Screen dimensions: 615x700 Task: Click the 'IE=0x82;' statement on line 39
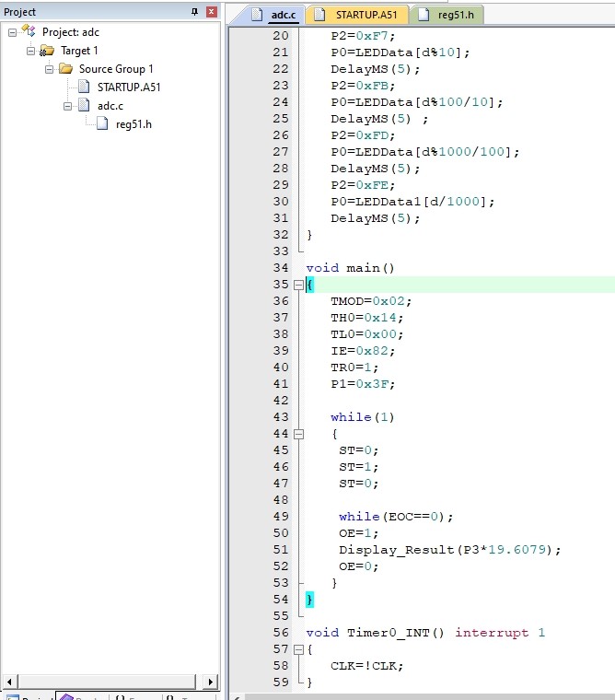[363, 351]
